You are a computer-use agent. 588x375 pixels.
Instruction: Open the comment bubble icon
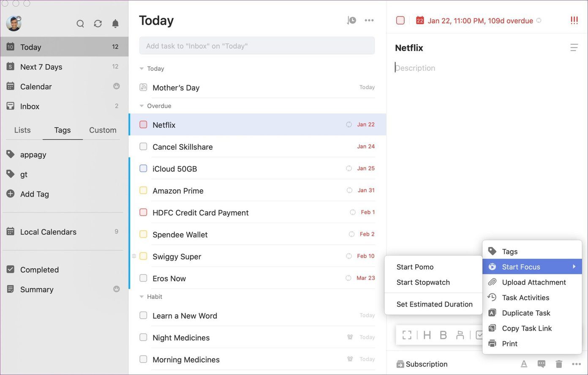point(542,364)
